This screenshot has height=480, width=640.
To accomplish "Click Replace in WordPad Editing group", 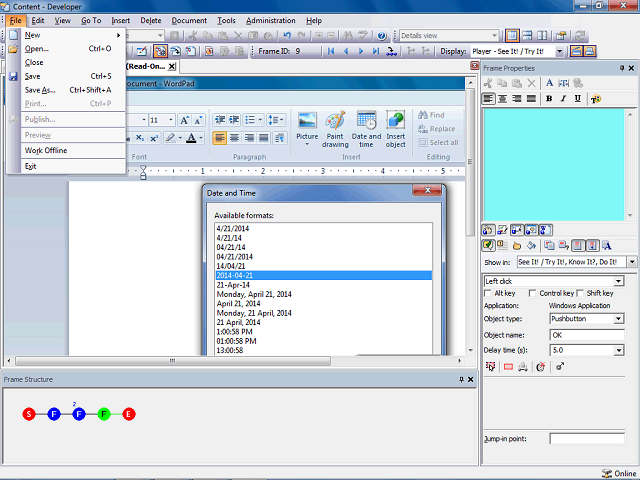I will (x=437, y=129).
